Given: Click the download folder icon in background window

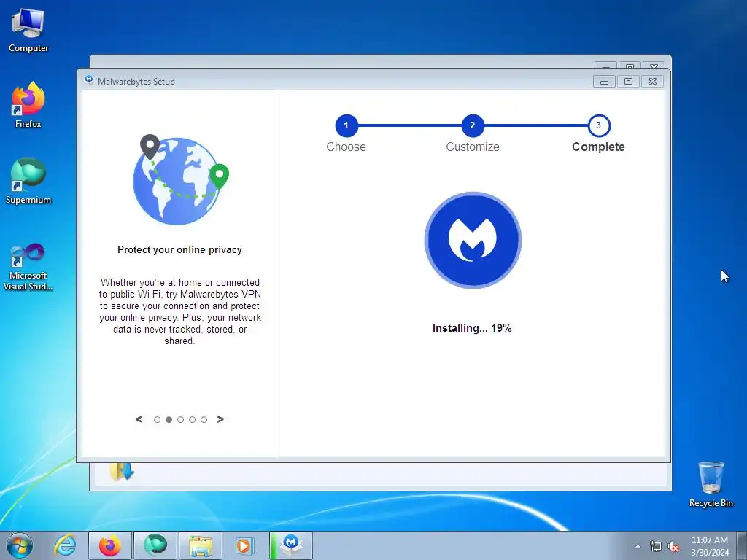Looking at the screenshot, I should tap(122, 472).
